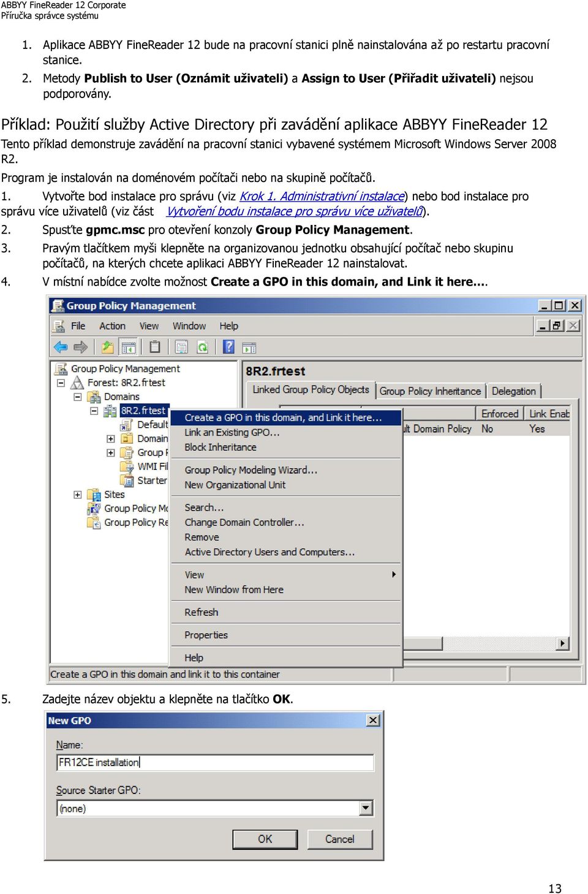Switch to Group Policy Inheritance tab
The image size is (588, 894).
(x=430, y=391)
